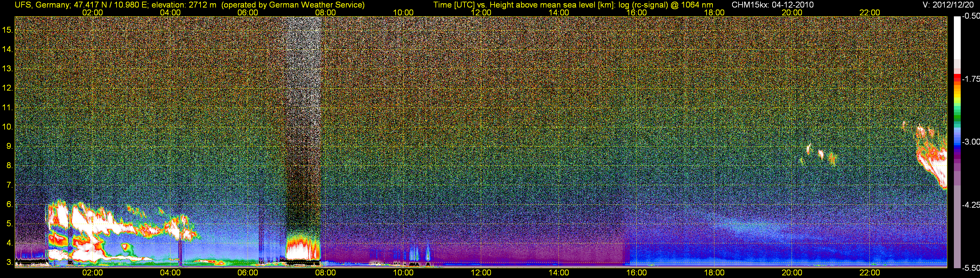The height and width of the screenshot is (278, 980).
Task: Click the height axis label '15.'
Action: pos(7,30)
